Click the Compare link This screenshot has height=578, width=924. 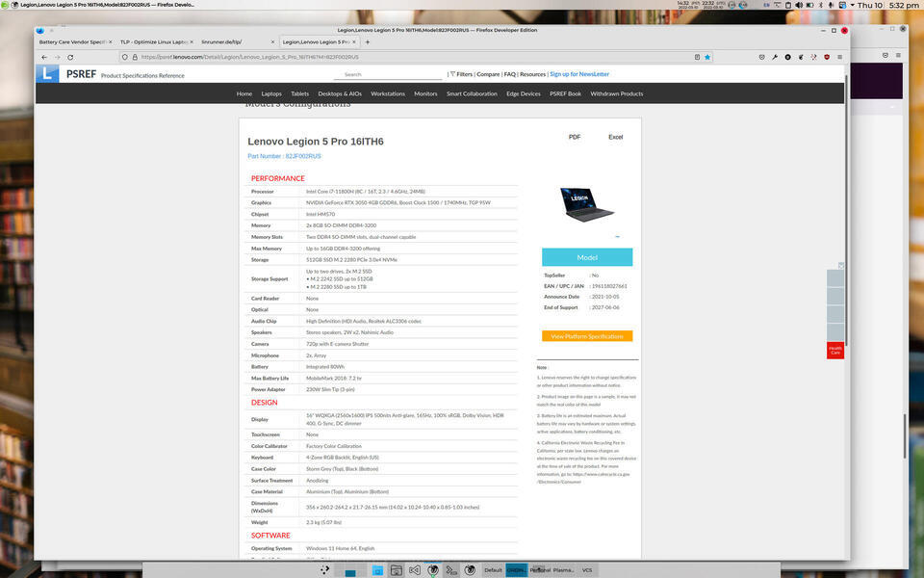coord(488,74)
